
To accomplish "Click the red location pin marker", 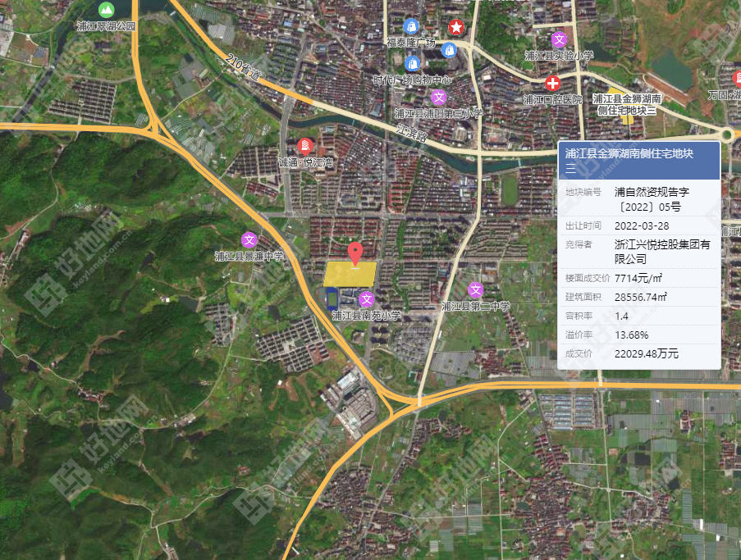I will [x=354, y=253].
